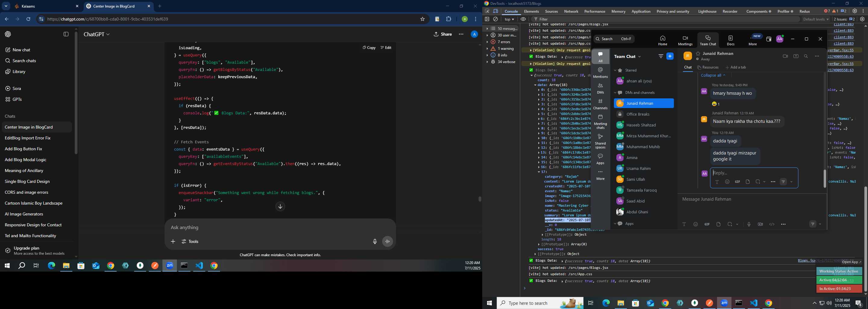Switch to Elements tab in DevTools
The height and width of the screenshot is (309, 868).
tap(531, 11)
